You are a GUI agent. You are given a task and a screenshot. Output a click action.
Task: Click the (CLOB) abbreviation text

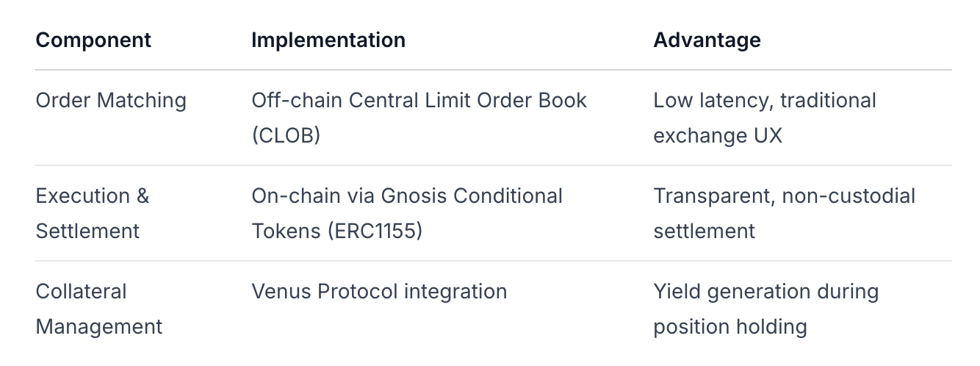click(x=286, y=135)
